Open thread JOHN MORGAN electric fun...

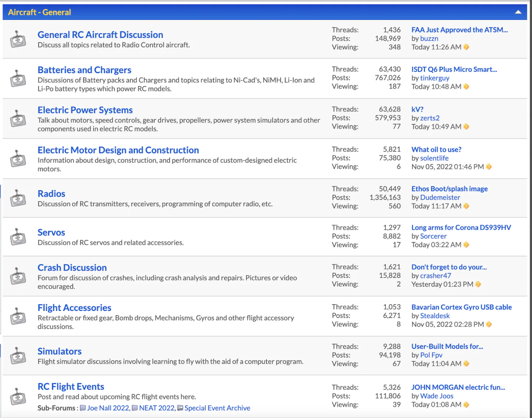[458, 387]
